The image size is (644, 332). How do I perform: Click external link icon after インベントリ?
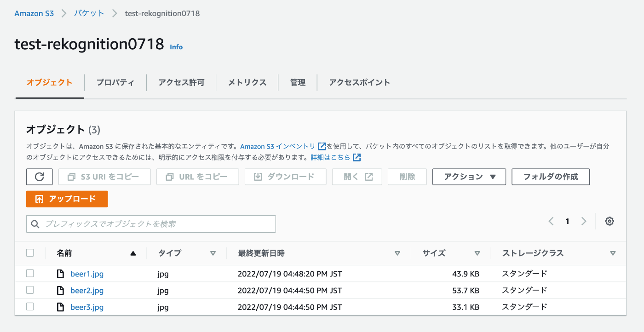(x=322, y=147)
